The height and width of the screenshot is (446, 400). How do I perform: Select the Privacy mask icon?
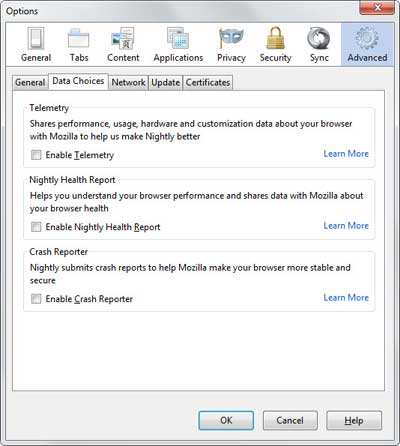coord(231,45)
